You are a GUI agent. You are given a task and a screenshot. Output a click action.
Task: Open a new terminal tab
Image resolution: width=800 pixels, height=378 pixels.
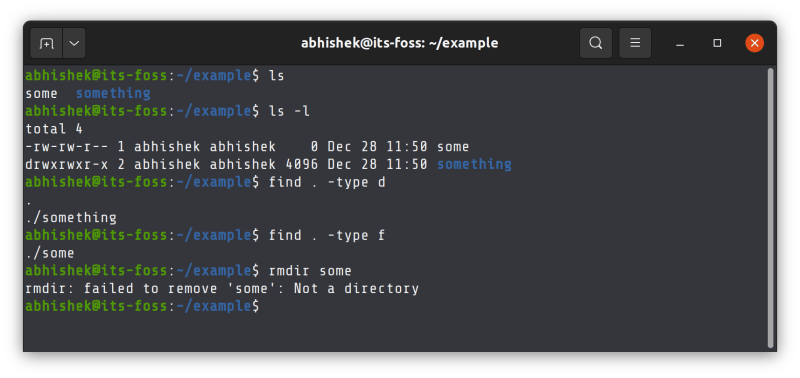[46, 43]
